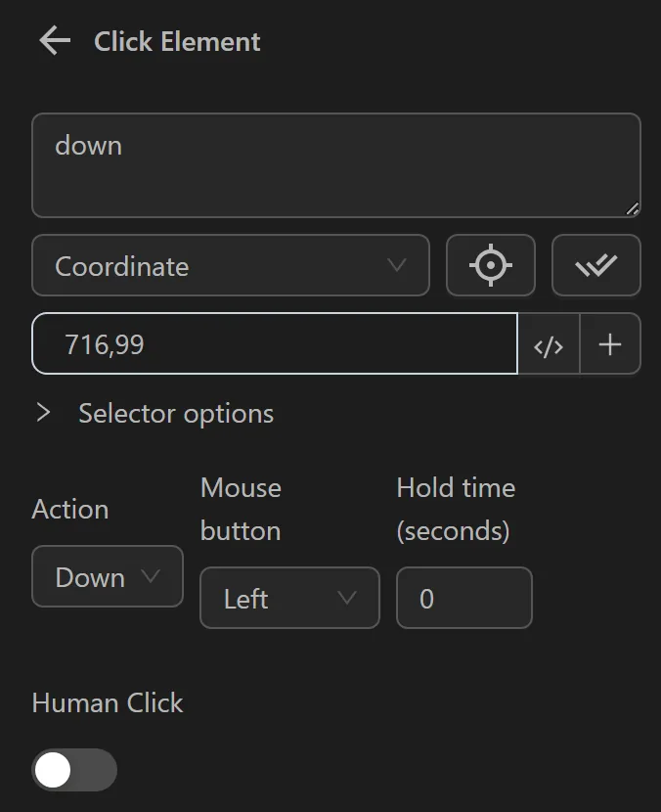Click the </> code expression icon
The height and width of the screenshot is (812, 661).
(x=550, y=344)
